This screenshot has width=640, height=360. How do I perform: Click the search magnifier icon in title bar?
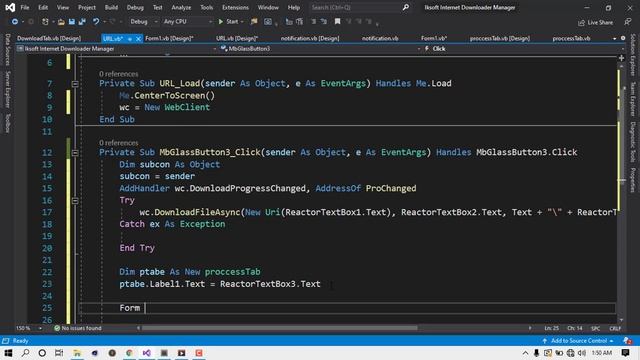[405, 7]
